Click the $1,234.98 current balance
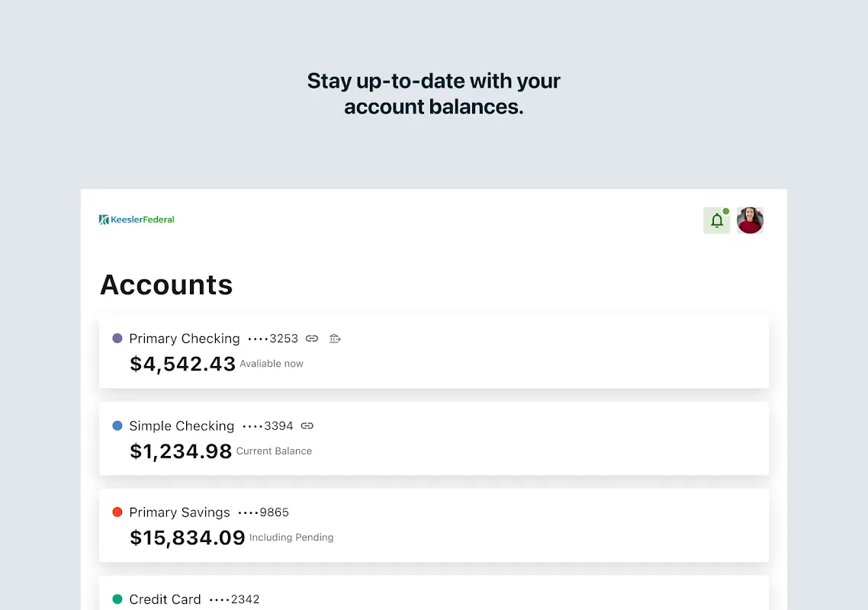The height and width of the screenshot is (610, 868). [x=181, y=451]
